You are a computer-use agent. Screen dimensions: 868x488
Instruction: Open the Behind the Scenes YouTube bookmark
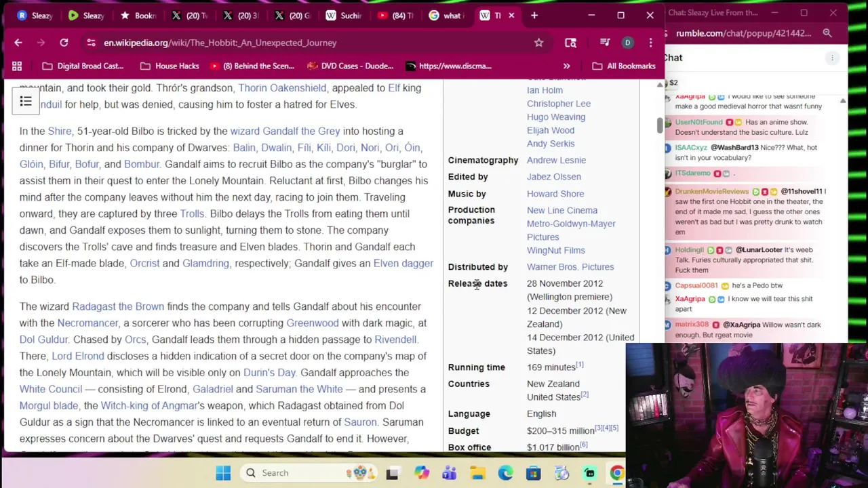point(252,66)
